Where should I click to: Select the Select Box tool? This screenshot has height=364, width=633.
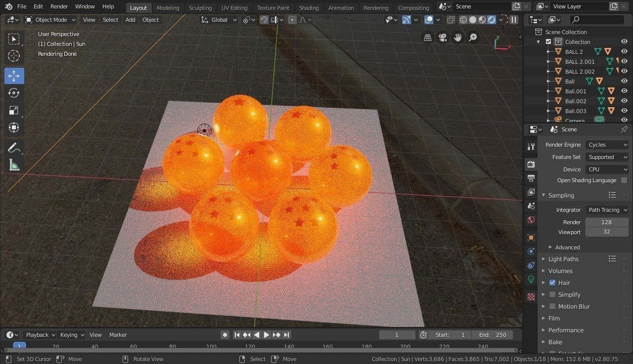tap(14, 39)
